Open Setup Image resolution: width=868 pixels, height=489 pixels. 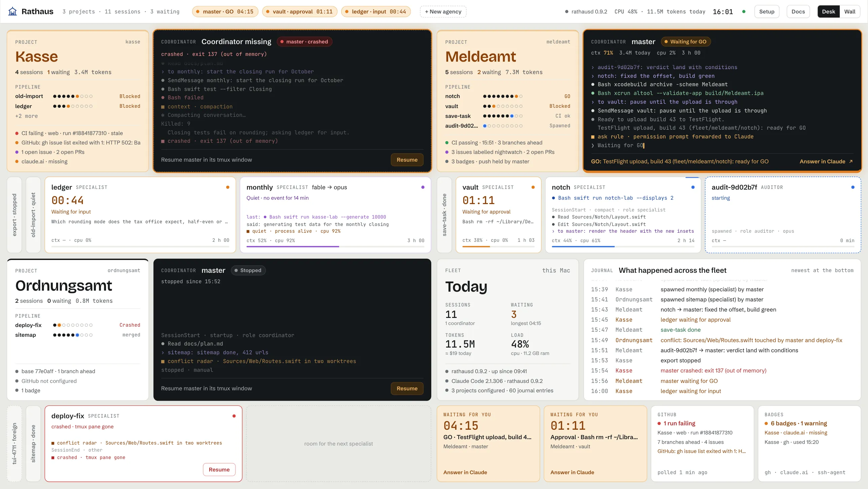(x=767, y=11)
